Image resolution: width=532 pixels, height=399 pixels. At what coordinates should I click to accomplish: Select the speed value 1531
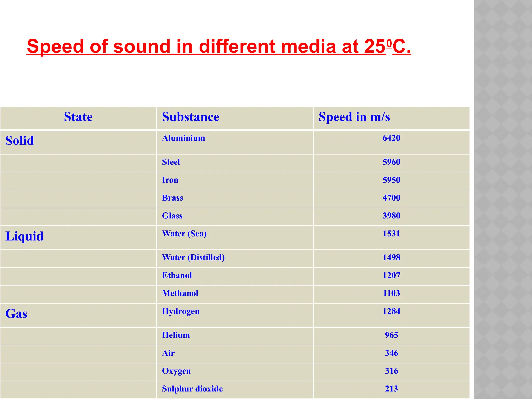point(391,234)
